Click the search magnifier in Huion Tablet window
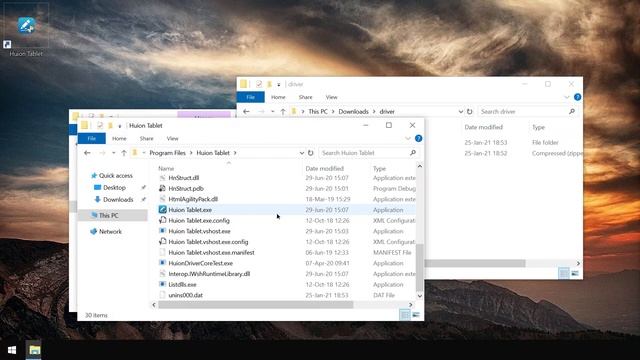This screenshot has width=640, height=360. [x=413, y=153]
